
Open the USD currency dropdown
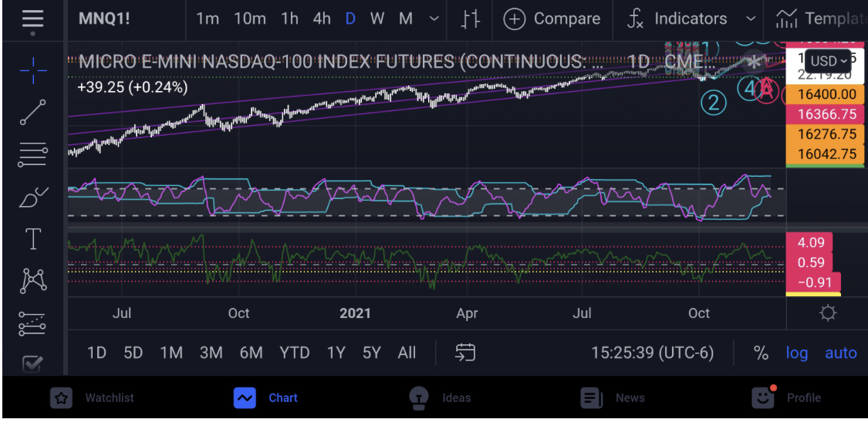[829, 61]
